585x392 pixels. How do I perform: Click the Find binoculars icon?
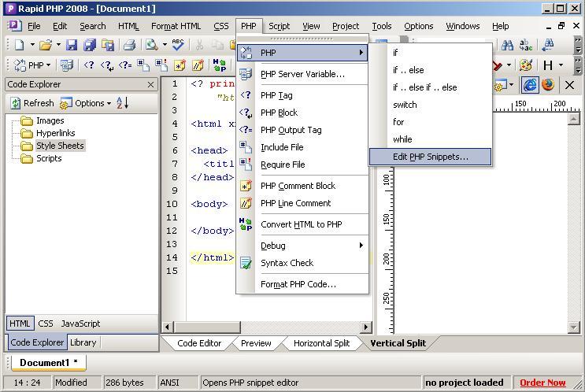507,45
